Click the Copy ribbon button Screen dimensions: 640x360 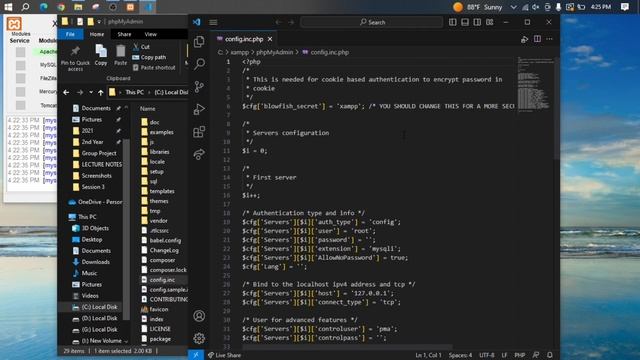tap(101, 55)
